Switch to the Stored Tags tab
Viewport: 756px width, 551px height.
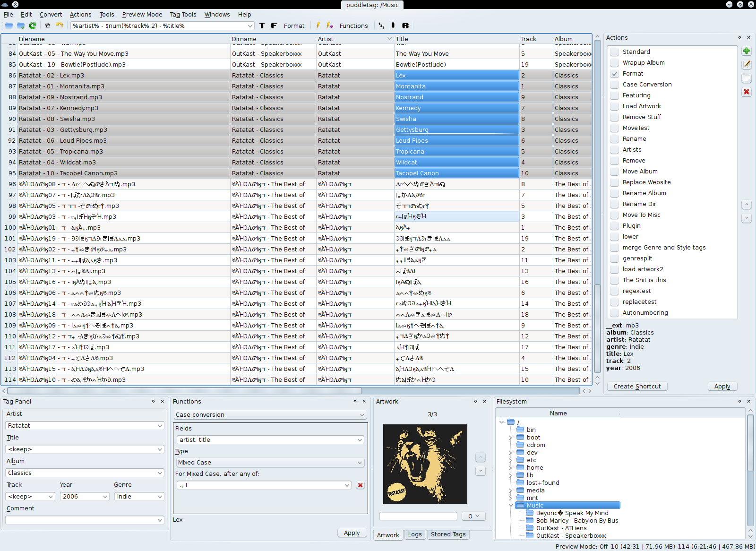[448, 534]
